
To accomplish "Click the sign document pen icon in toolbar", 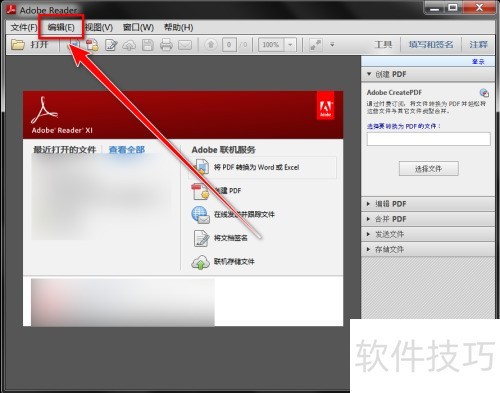I will coord(111,45).
